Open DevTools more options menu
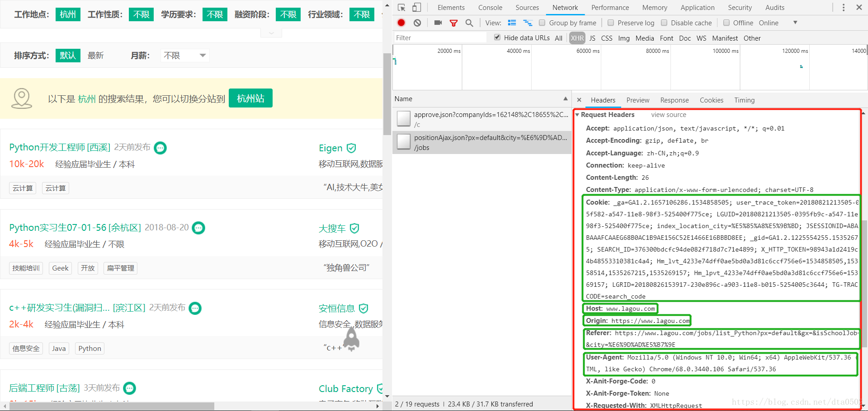Screen dimensions: 868x411 click(x=843, y=8)
